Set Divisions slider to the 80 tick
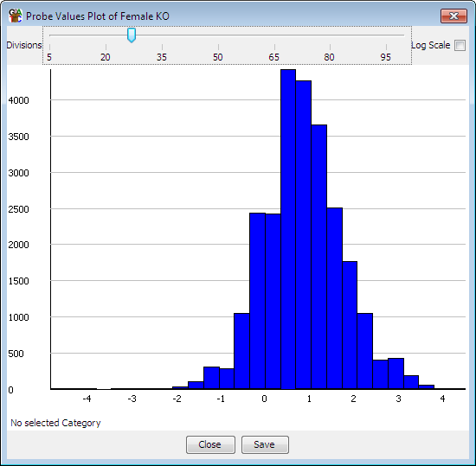The image size is (476, 466). pyautogui.click(x=330, y=35)
